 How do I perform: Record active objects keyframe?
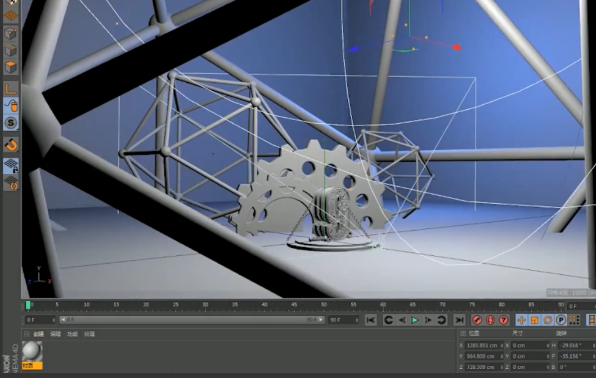(x=477, y=320)
